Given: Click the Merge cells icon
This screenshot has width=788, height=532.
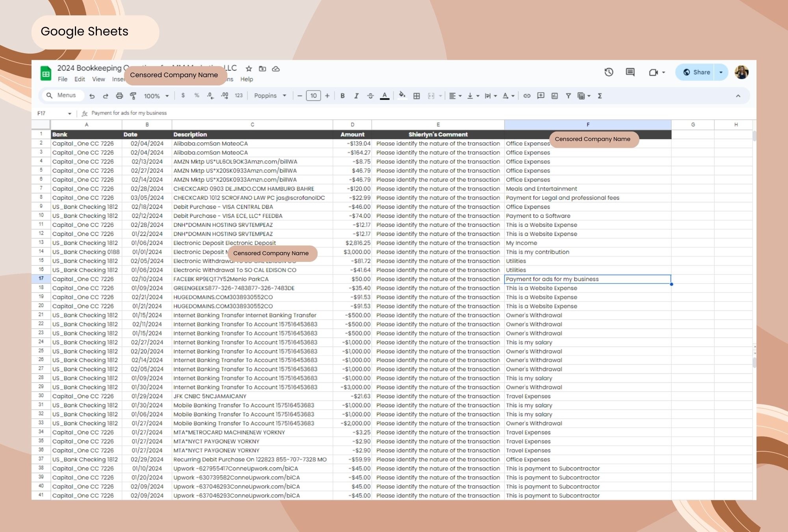Looking at the screenshot, I should (x=431, y=96).
